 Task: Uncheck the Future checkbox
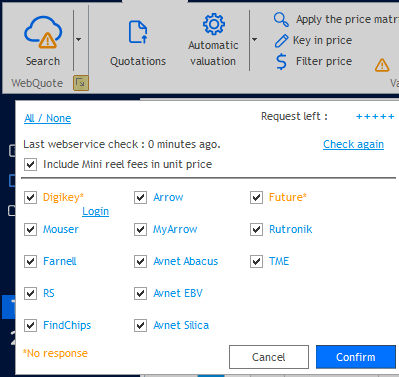coord(256,197)
